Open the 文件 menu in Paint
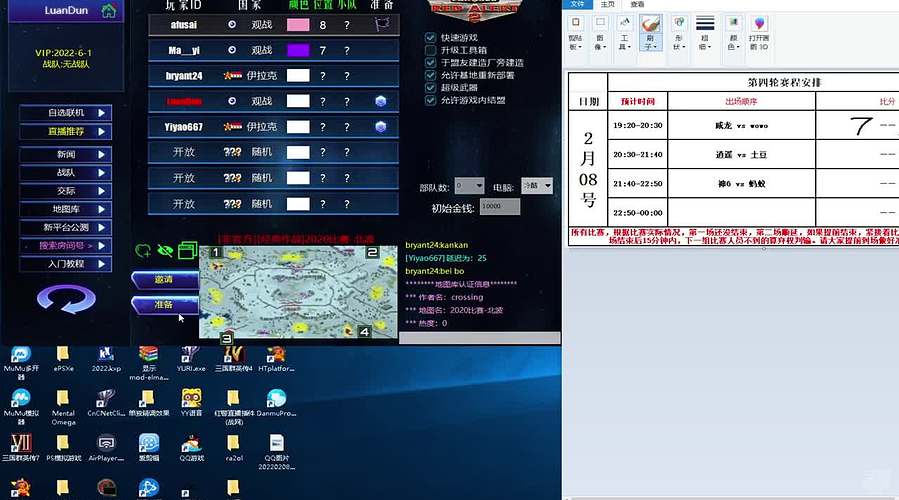The image size is (899, 500). [577, 5]
